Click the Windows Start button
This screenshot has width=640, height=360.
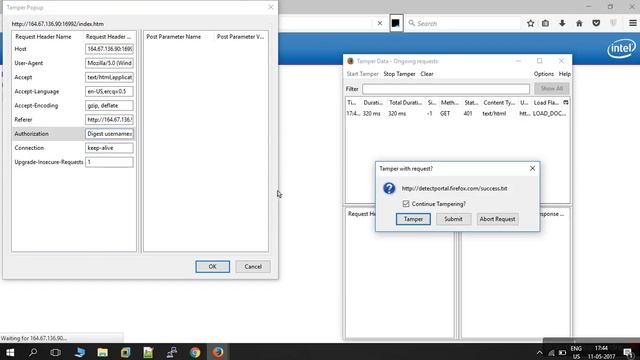click(10, 352)
